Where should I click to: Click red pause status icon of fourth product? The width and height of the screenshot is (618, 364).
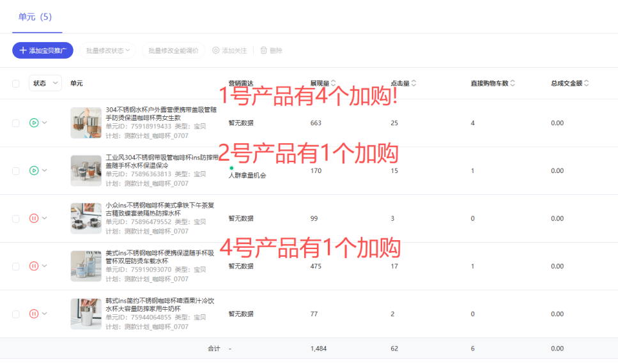coord(34,266)
